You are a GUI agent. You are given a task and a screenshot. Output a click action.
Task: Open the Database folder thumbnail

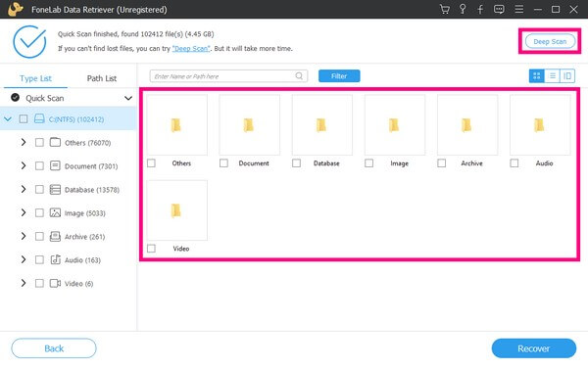point(322,124)
